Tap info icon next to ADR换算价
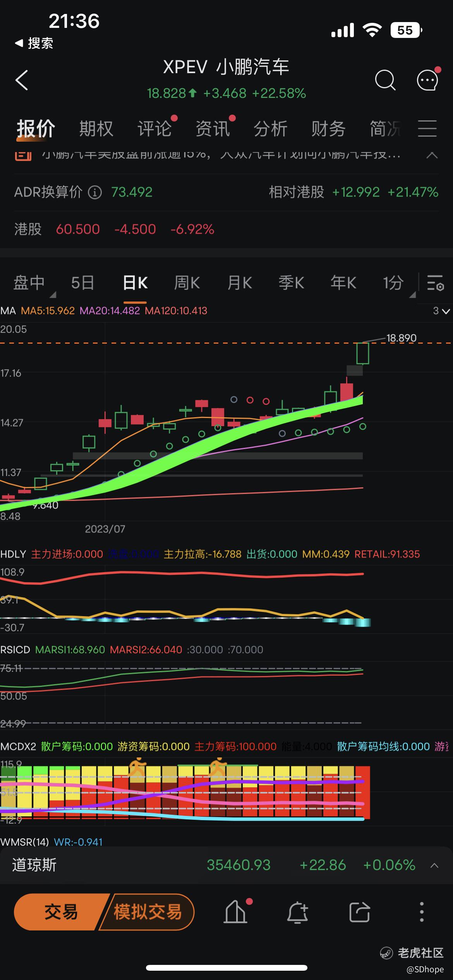Screen dimensions: 453x980 [95, 192]
